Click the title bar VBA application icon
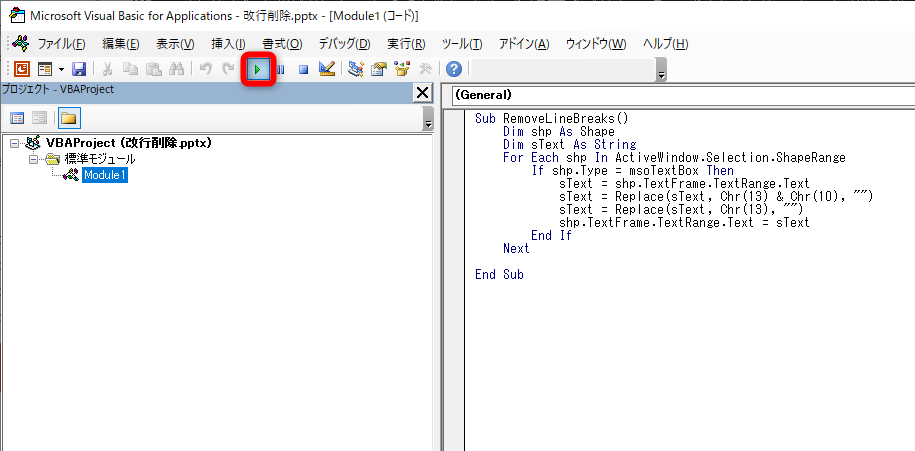Image resolution: width=915 pixels, height=451 pixels. pos(17,16)
